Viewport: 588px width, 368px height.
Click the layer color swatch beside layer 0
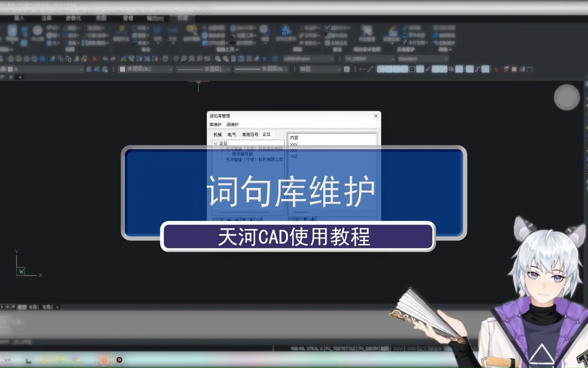(10, 69)
